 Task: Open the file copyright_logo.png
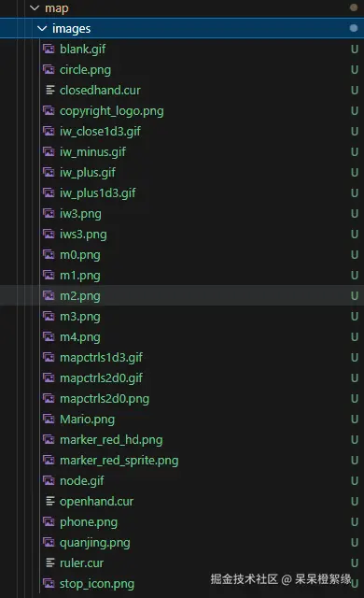tap(112, 111)
